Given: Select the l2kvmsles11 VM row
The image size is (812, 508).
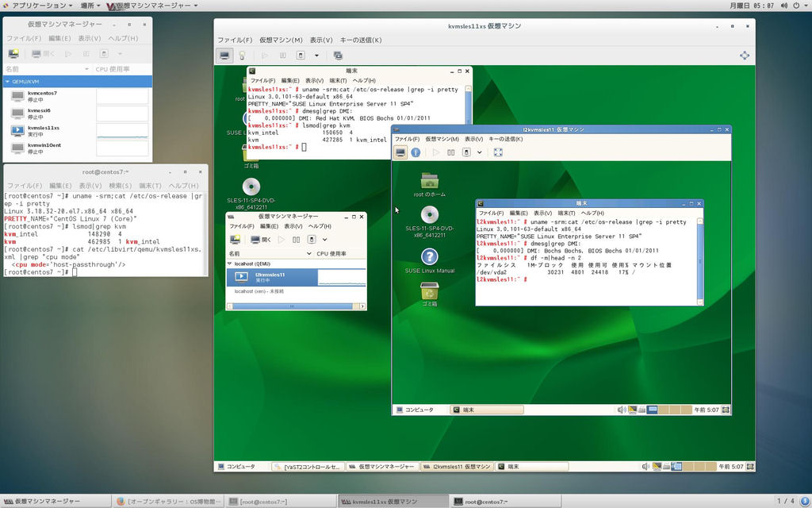Looking at the screenshot, I should pos(297,277).
